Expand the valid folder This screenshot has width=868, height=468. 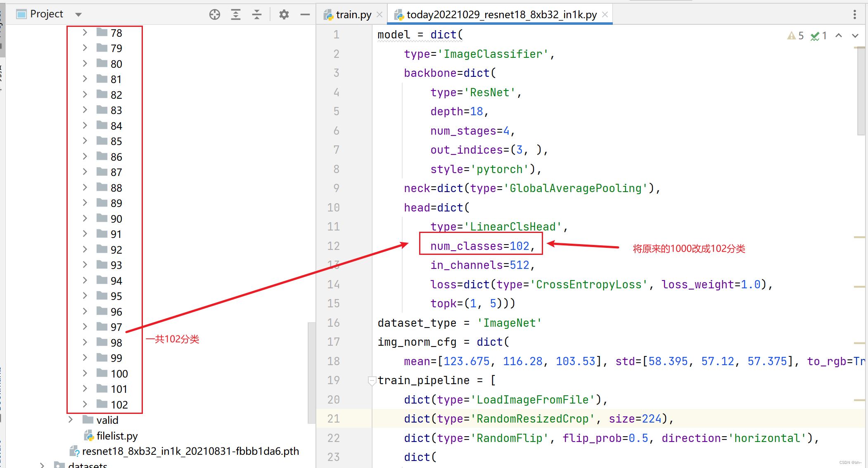[x=71, y=420]
